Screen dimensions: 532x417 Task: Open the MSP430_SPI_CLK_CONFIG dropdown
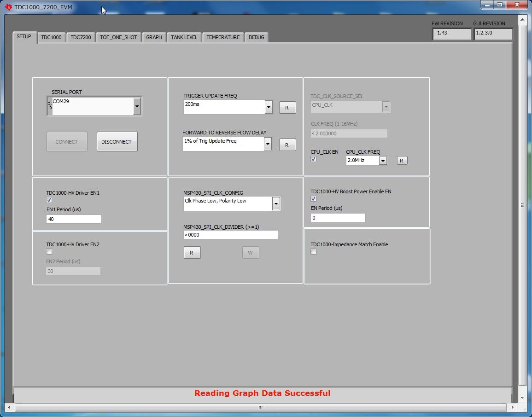pos(276,204)
